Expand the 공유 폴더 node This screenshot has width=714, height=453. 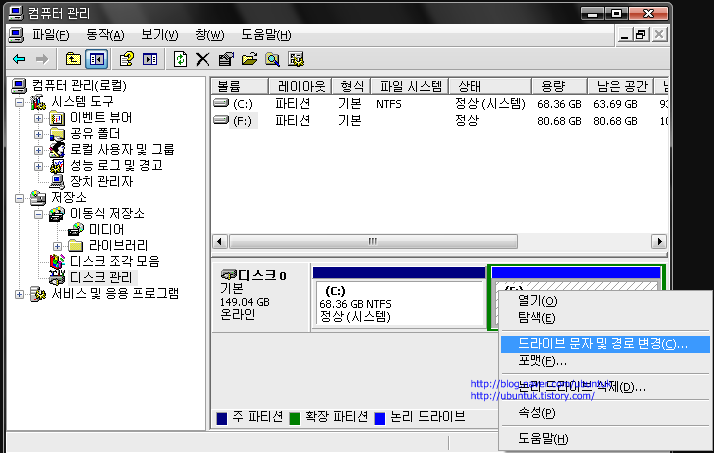click(x=38, y=134)
